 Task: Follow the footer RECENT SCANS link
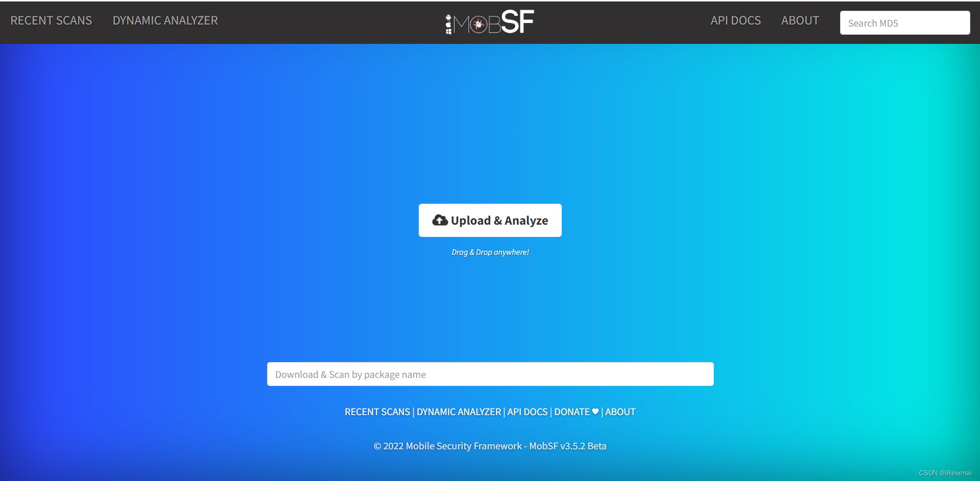[x=377, y=412]
